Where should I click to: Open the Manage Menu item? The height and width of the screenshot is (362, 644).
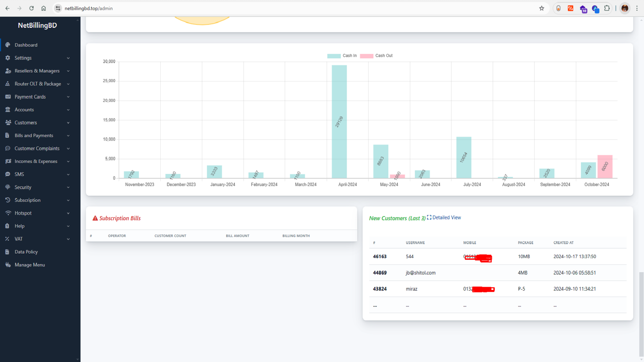click(30, 265)
